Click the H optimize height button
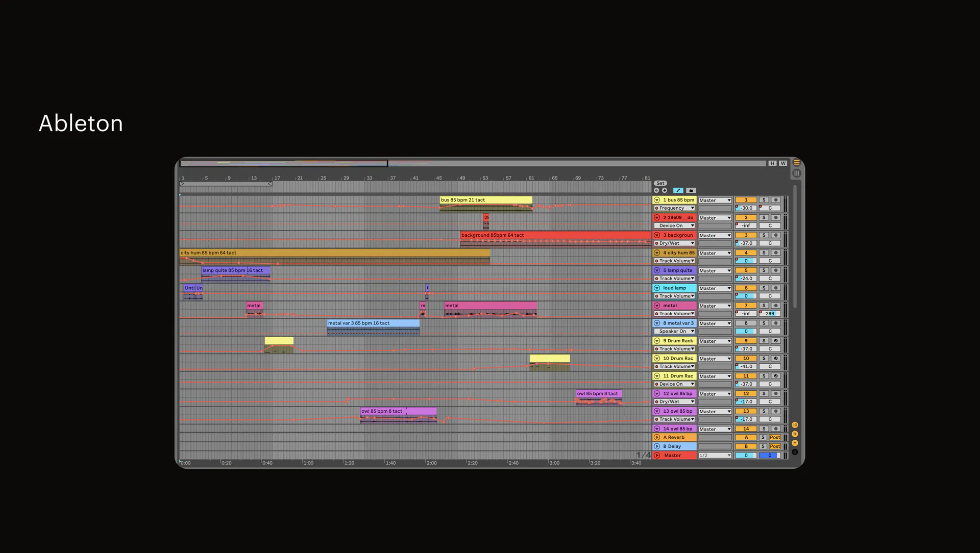 [772, 163]
